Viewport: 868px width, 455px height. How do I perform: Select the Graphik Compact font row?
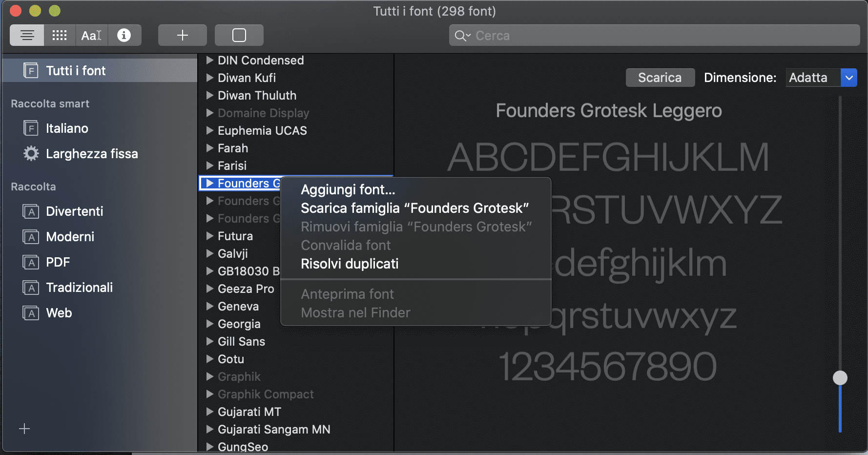[296, 394]
